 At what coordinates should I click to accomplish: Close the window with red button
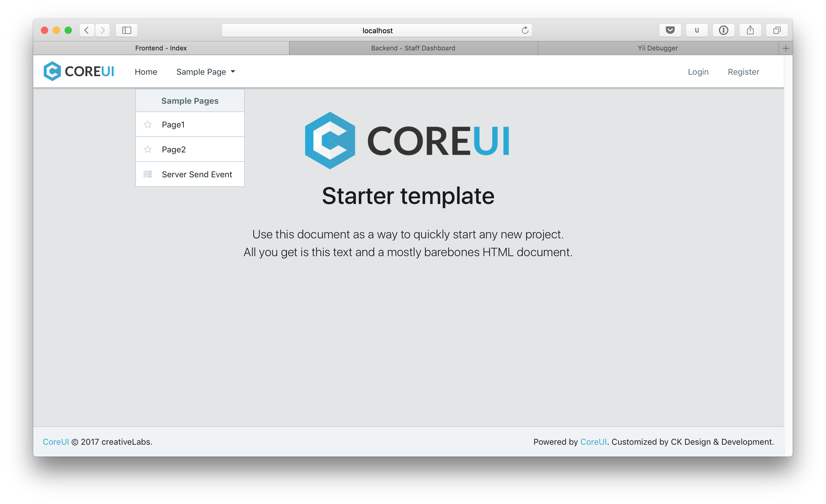click(45, 31)
